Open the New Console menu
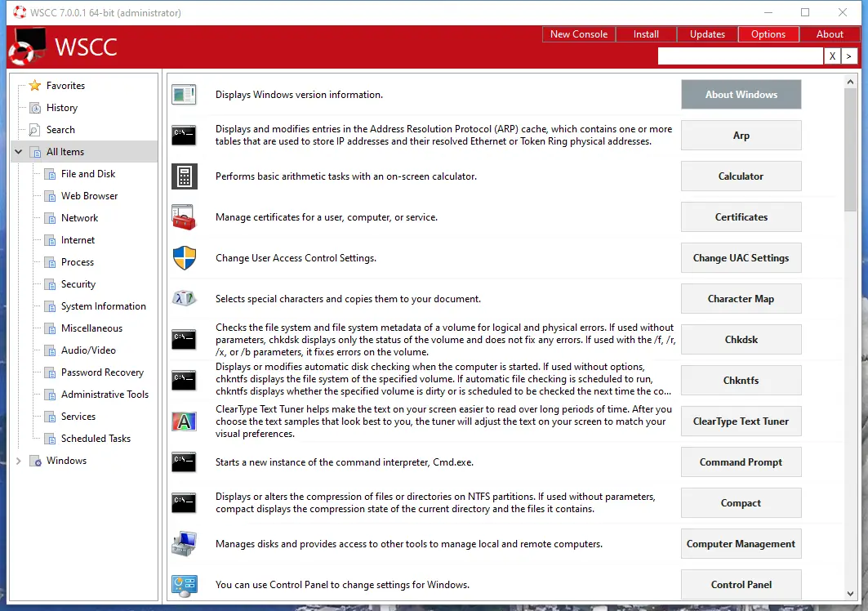This screenshot has width=868, height=611. coord(578,34)
